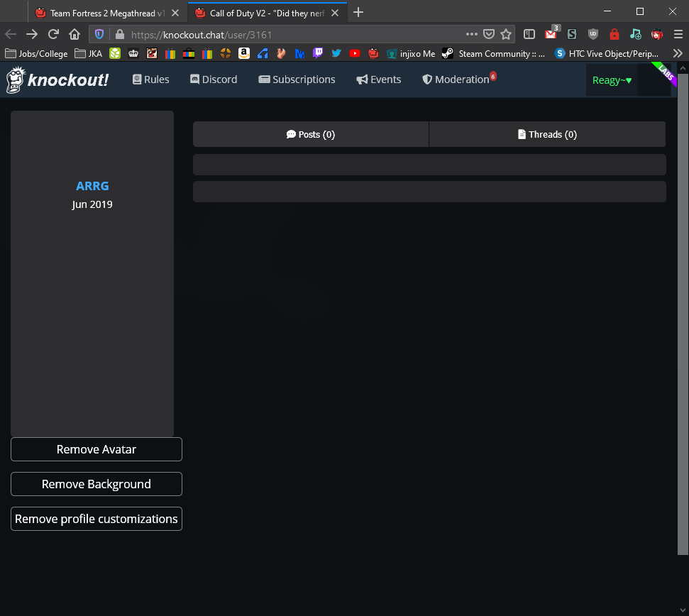This screenshot has width=689, height=616.
Task: Open the green cube bookmark icon
Action: click(x=115, y=53)
